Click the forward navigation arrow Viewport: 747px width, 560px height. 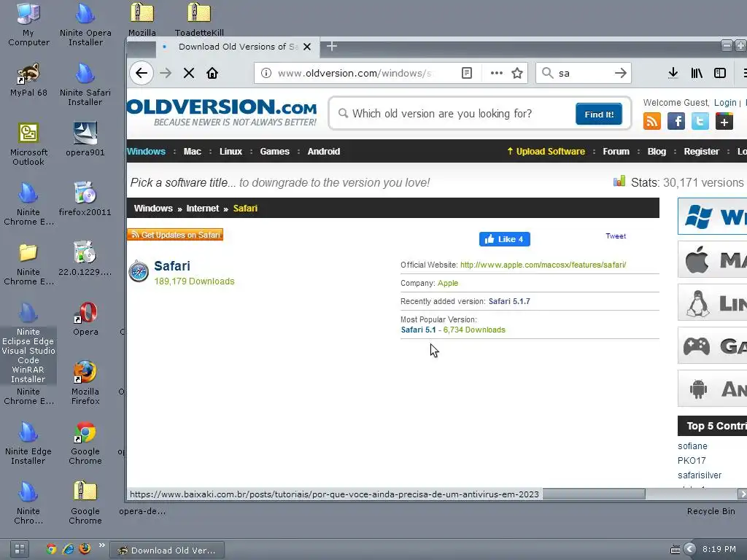coord(166,73)
